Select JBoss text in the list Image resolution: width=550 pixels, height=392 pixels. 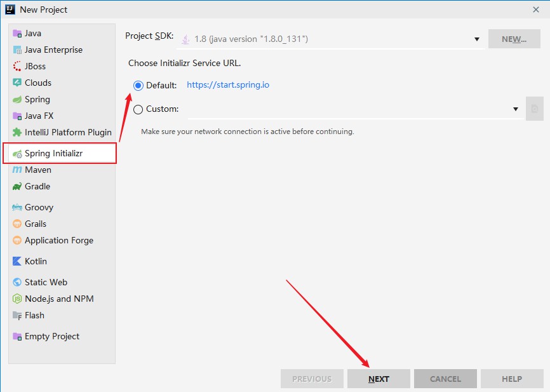(x=35, y=66)
